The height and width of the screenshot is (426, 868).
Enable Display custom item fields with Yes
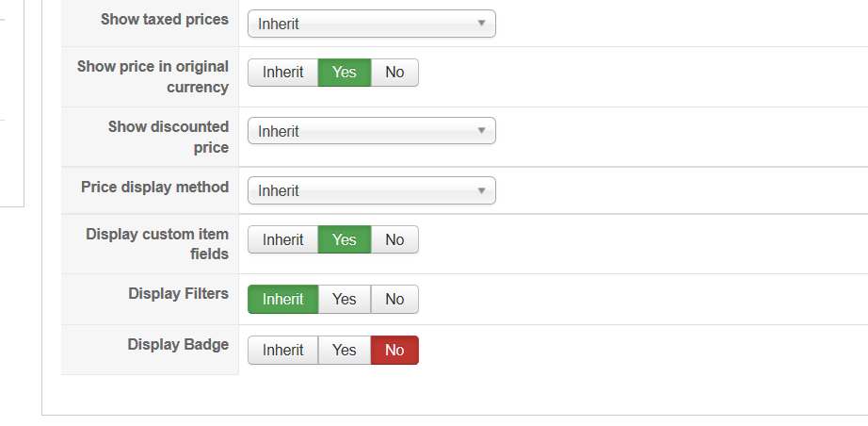[345, 239]
